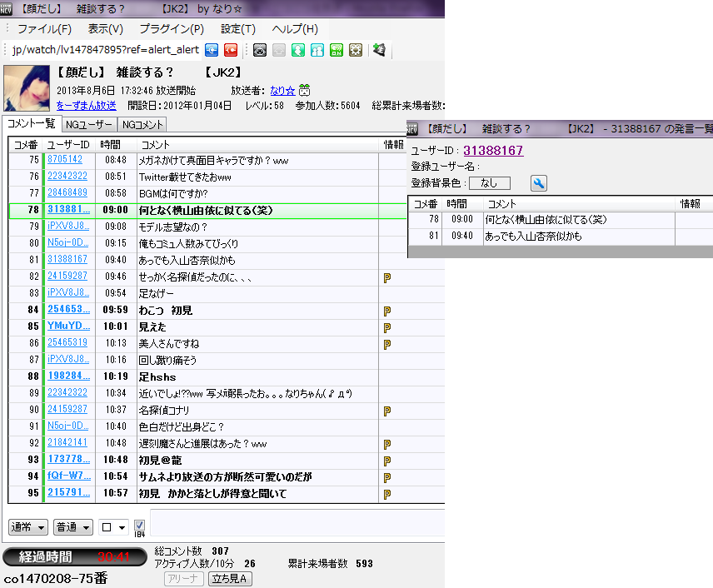Click the teal two-people toolbar icon
Viewport: 713px width, 588px height.
(317, 50)
